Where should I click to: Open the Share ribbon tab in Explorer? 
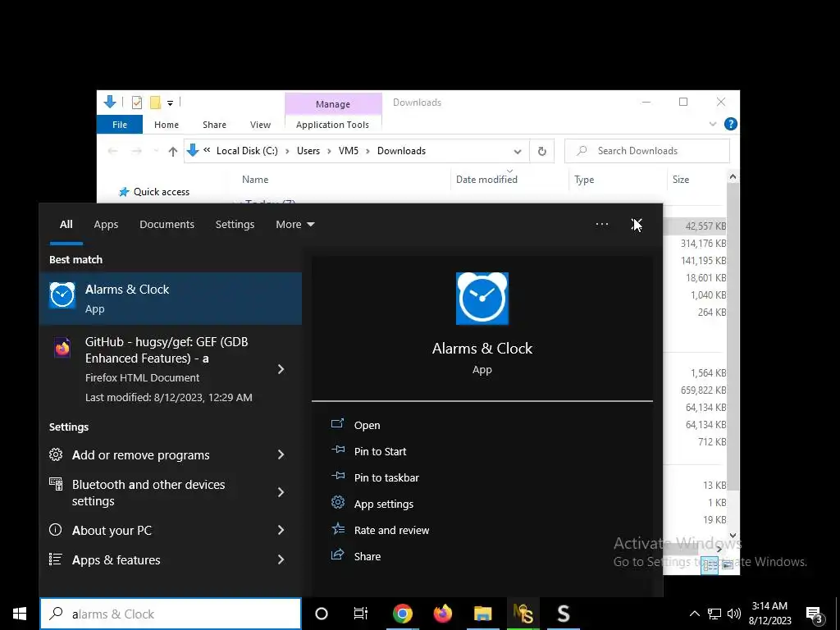[214, 125]
